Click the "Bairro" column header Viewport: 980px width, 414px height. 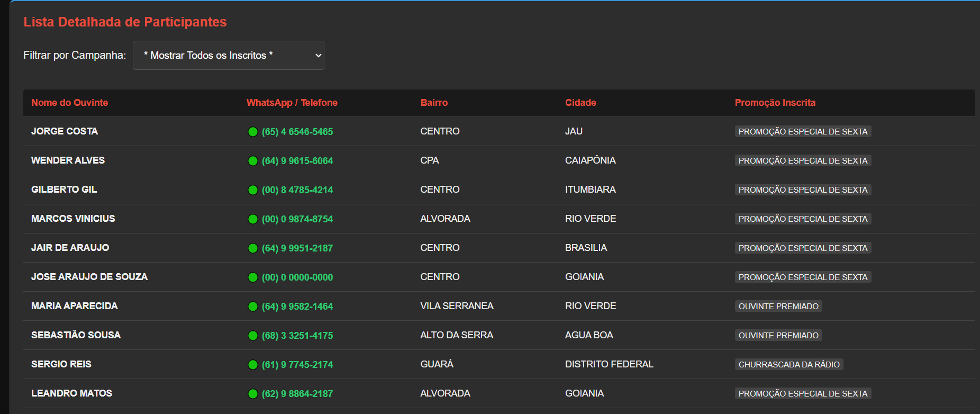pos(434,103)
